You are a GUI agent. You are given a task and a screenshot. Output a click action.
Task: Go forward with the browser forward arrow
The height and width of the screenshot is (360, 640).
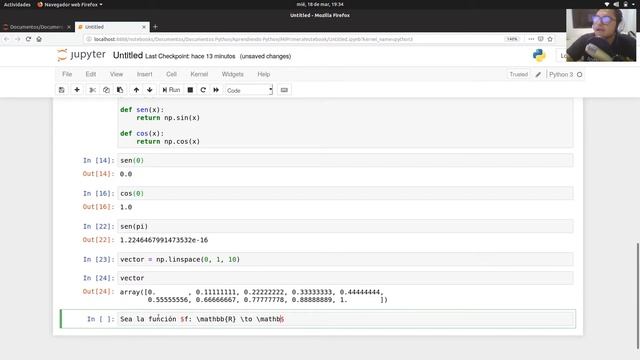pyautogui.click(x=18, y=39)
